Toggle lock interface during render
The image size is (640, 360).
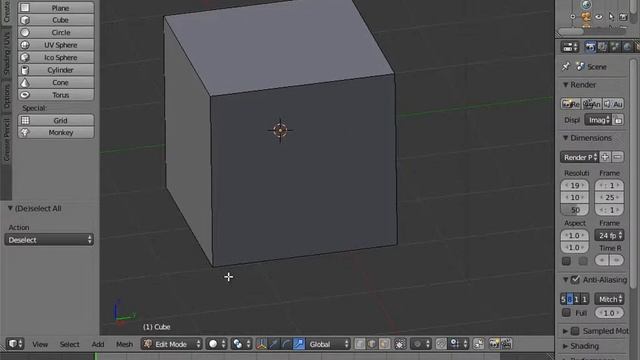(x=618, y=120)
